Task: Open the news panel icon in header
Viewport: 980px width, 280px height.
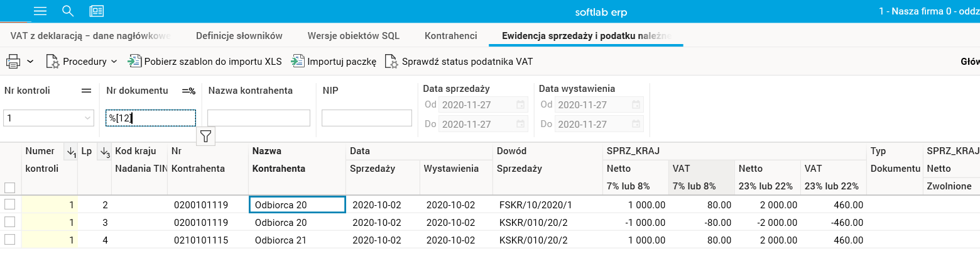Action: (x=97, y=11)
